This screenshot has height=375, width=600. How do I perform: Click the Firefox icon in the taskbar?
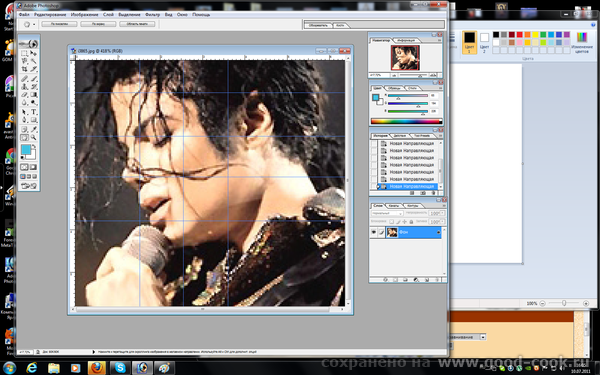tap(97, 368)
